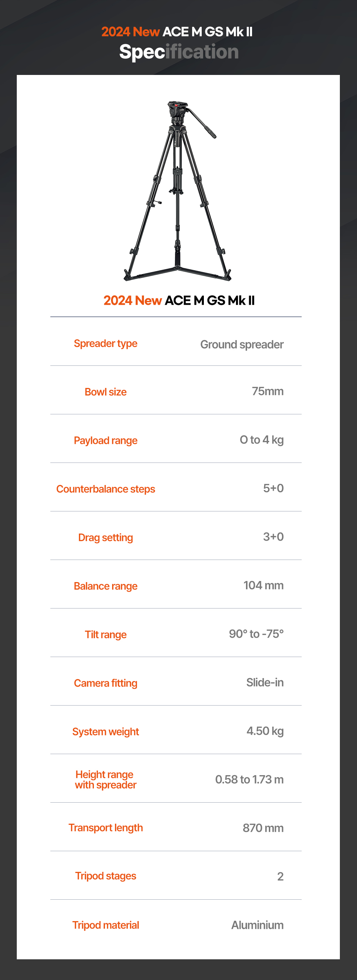Select the 'Spreader type' label
Image resolution: width=357 pixels, height=980 pixels.
[105, 344]
